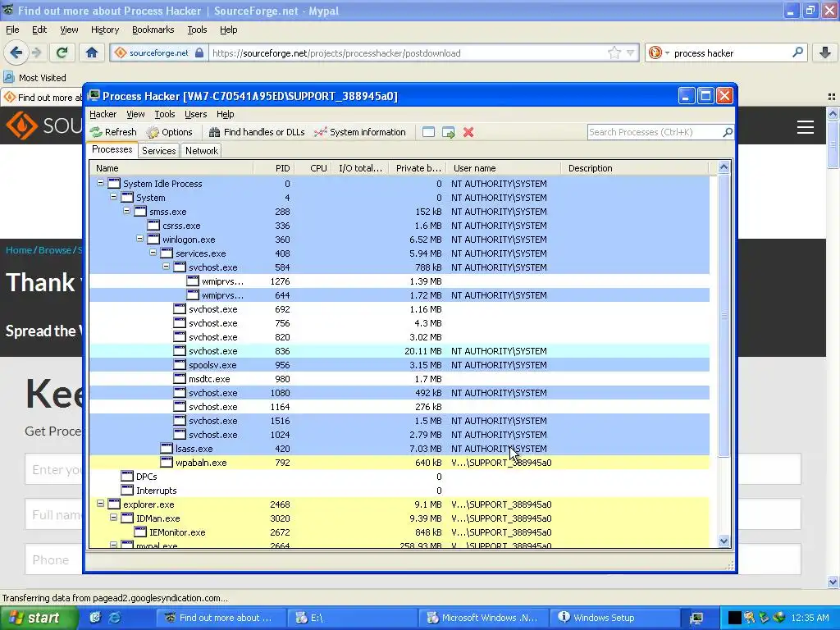840x630 pixels.
Task: Reload the page with the browser reload icon
Action: (x=62, y=52)
